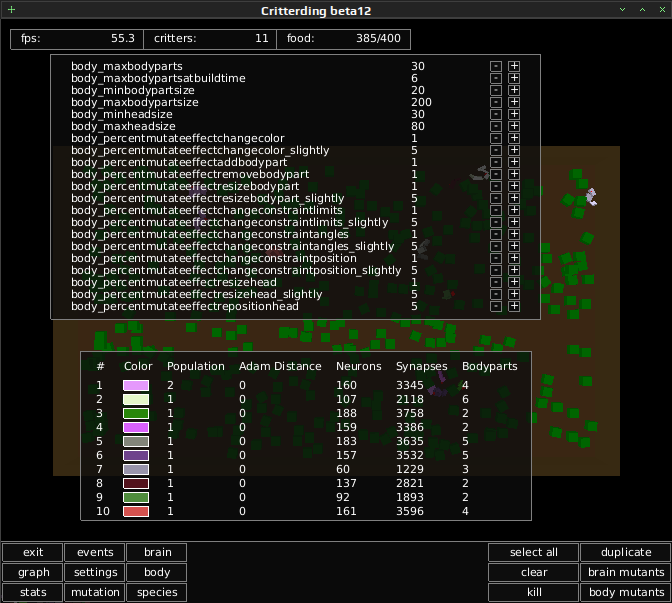Increase body_percentmutateeffectchangeconstraintangles value
Viewport: 672px width, 603px height.
pos(514,234)
